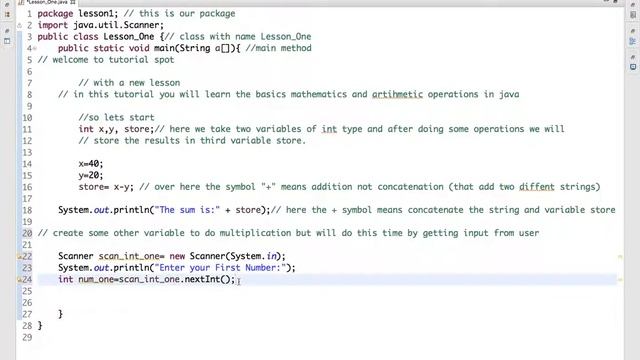Restore the stack above the Outline icon
This screenshot has width=640, height=360.
coord(633,31)
